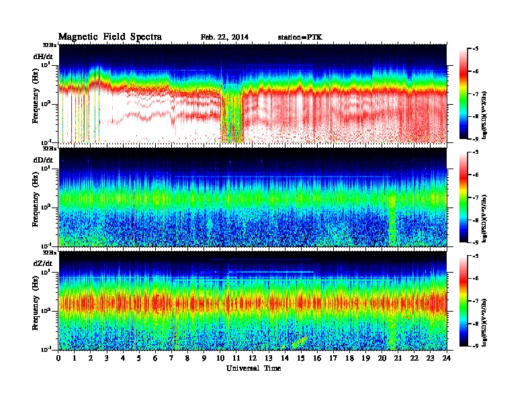
Task: Click the "-7" label on dD/dt color bar
Action: point(476,197)
